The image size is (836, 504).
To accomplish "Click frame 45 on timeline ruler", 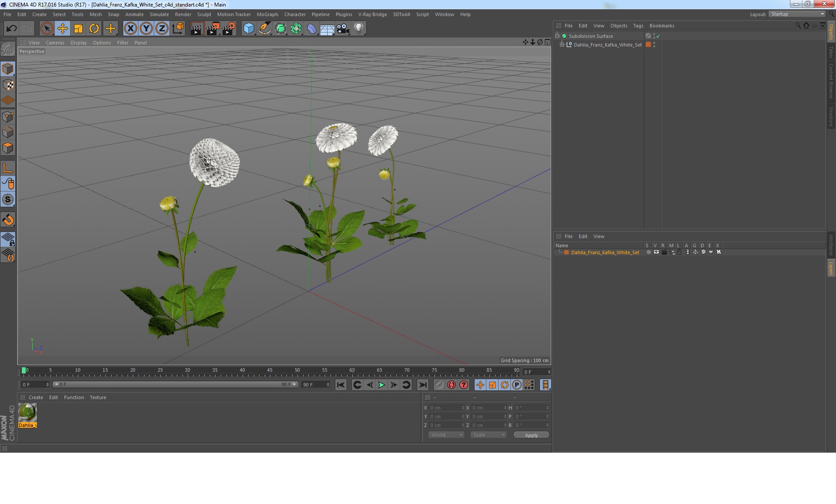I will 270,371.
